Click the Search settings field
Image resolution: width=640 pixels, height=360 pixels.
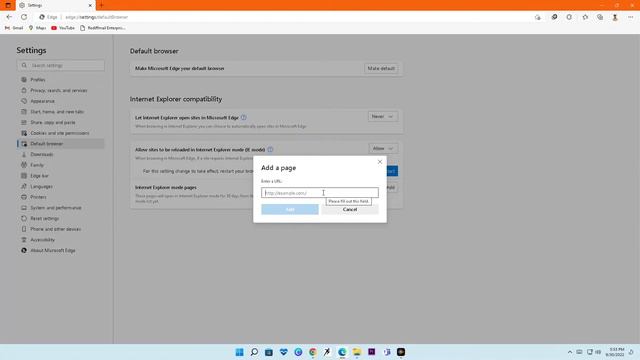pos(60,65)
